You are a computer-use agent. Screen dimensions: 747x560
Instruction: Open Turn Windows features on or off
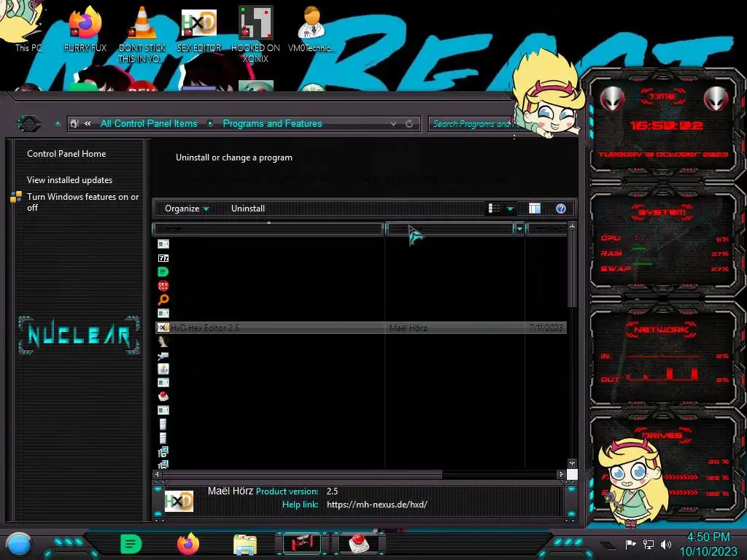(83, 202)
